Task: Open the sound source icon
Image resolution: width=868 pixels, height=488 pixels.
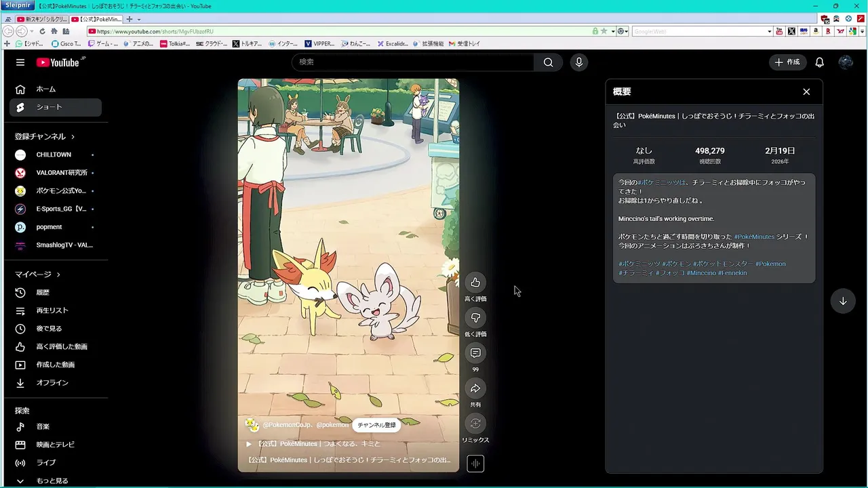Action: [x=475, y=464]
